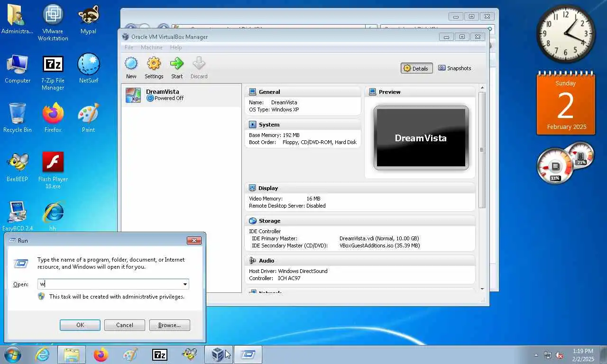Click the muted volume tray icon
This screenshot has width=607, height=364.
(559, 355)
